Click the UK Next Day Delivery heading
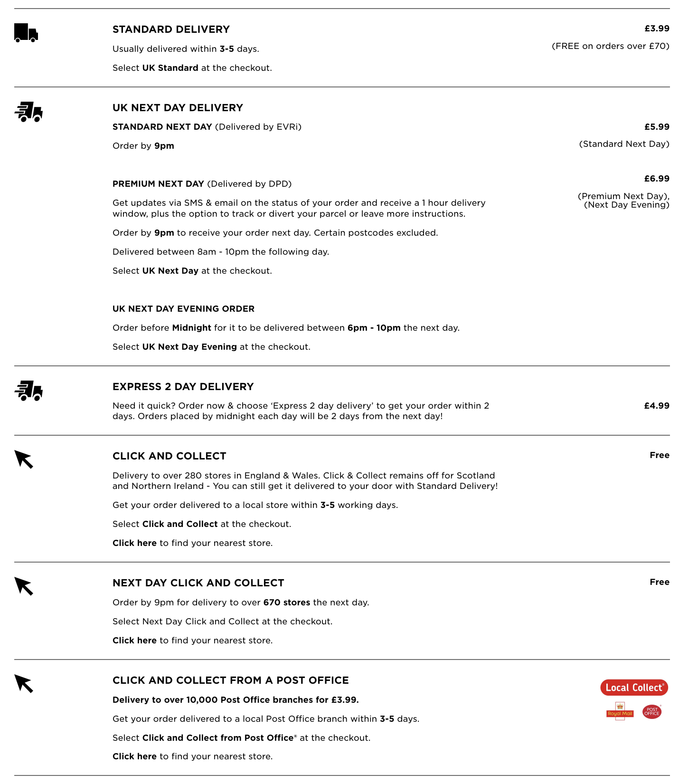 [x=178, y=108]
